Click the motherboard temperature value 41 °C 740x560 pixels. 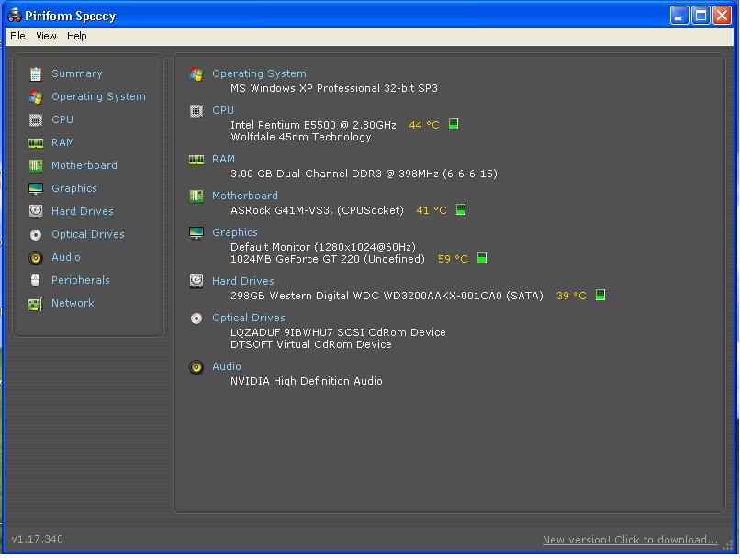pyautogui.click(x=432, y=210)
